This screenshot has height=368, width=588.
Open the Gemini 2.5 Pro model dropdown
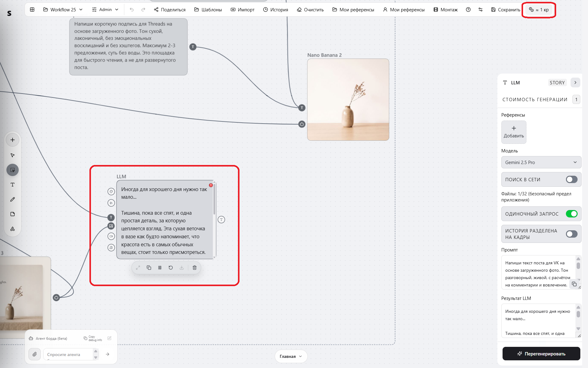pyautogui.click(x=541, y=162)
